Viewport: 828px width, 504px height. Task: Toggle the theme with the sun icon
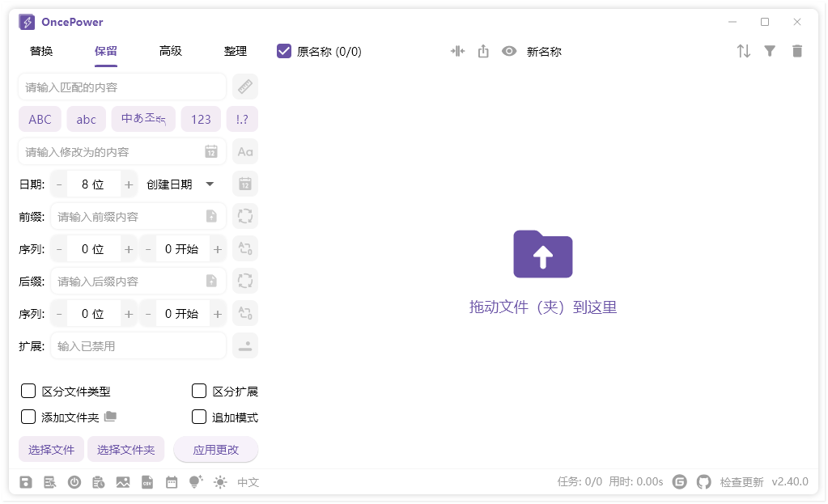(220, 482)
